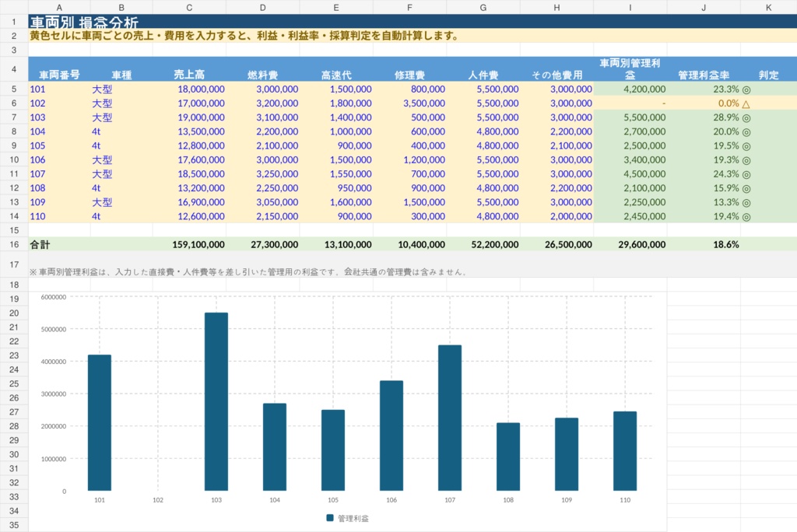Viewport: 797px width, 532px height.
Task: Select profit rate cell 23.3%
Action: (704, 89)
